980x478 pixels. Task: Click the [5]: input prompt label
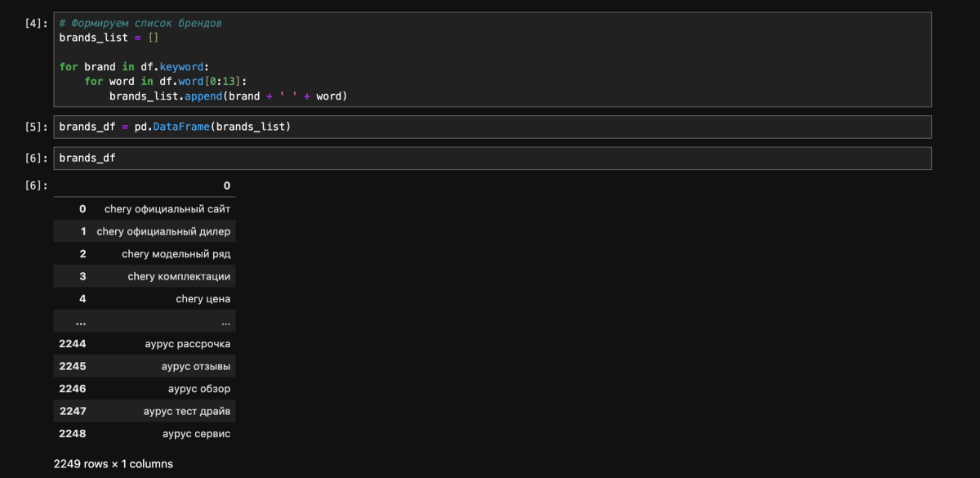click(37, 127)
